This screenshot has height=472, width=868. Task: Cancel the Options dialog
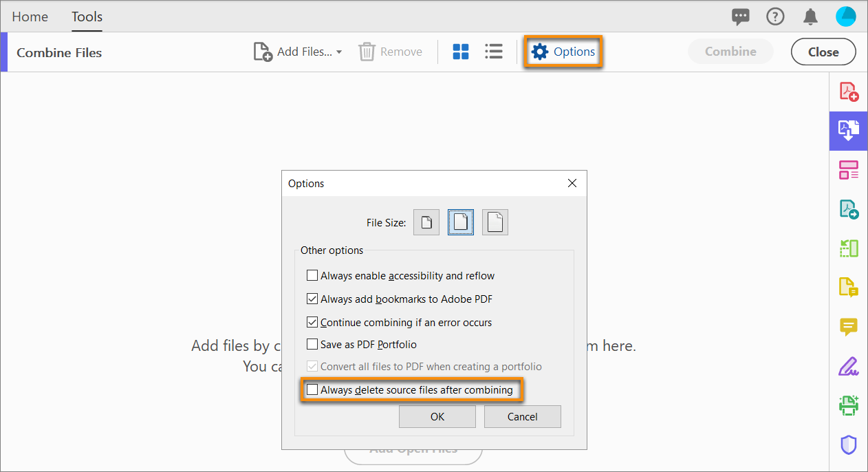[522, 416]
